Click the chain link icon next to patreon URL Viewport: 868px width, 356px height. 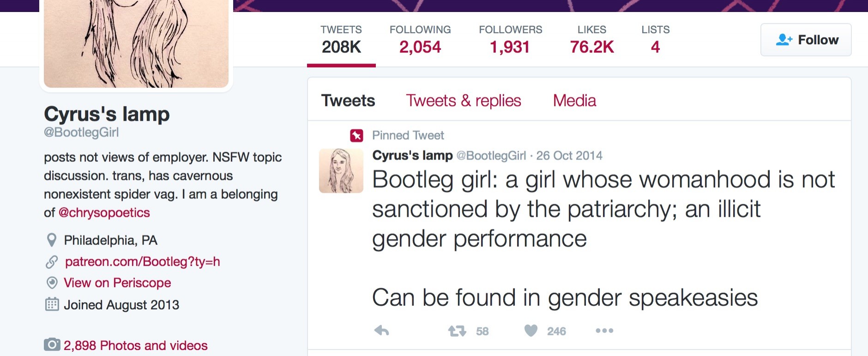pos(52,262)
